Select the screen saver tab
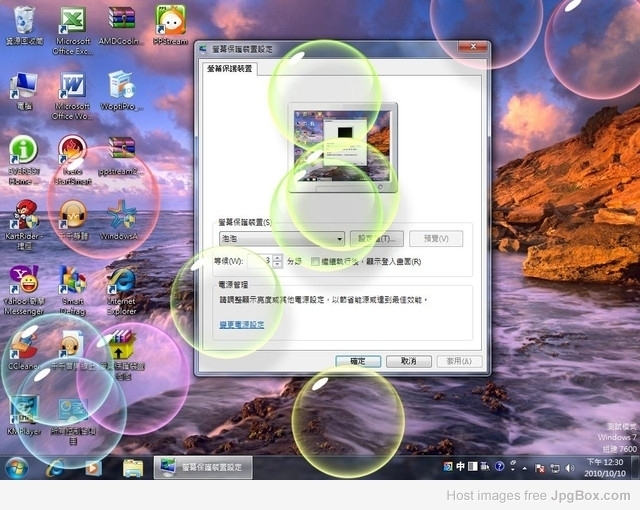 tap(229, 69)
